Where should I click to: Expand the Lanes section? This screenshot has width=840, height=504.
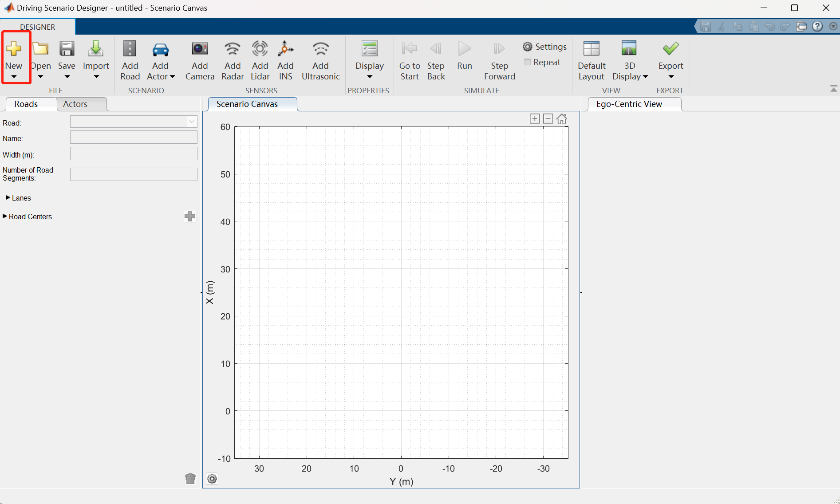8,197
